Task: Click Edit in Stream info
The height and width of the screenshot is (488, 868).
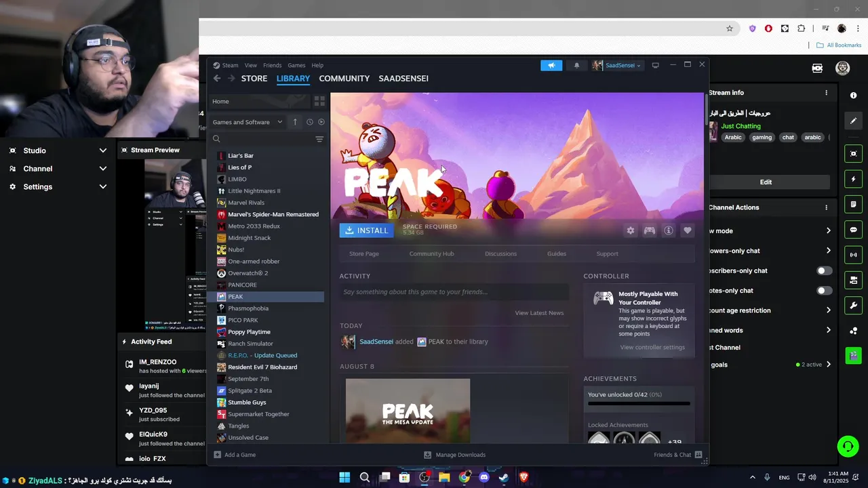Action: point(766,182)
